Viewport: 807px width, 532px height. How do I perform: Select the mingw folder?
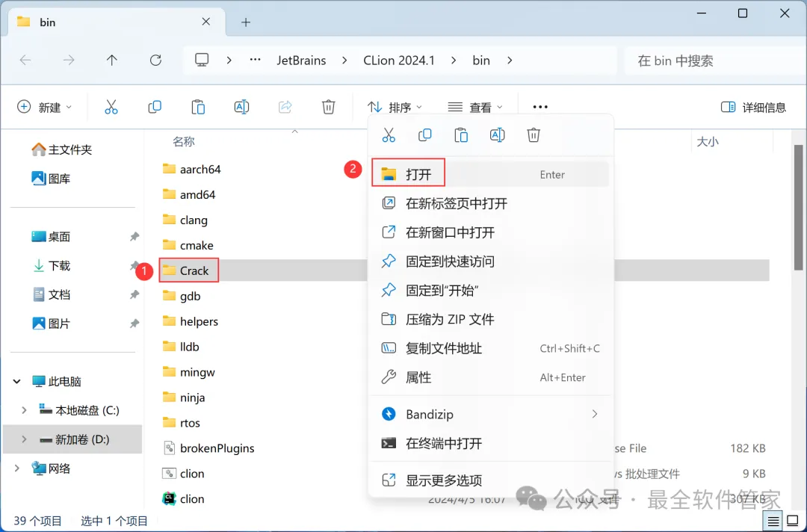tap(189, 372)
